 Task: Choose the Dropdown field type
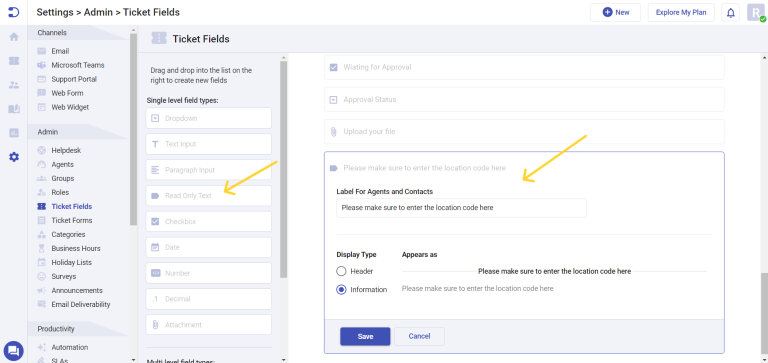(x=209, y=118)
